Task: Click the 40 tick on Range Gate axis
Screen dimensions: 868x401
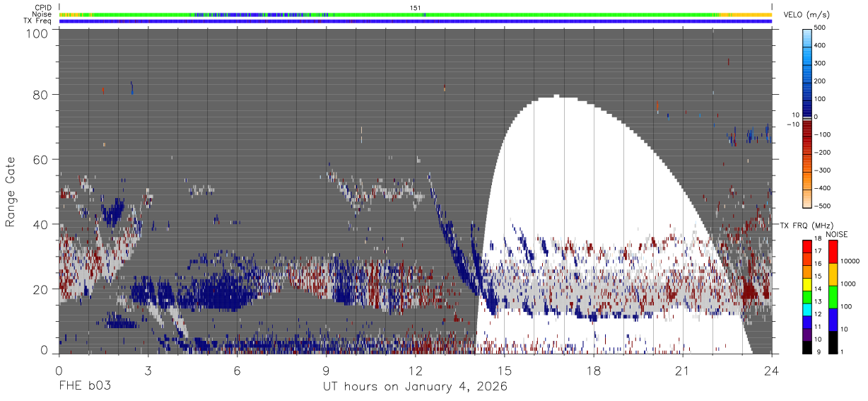Action: tap(40, 224)
